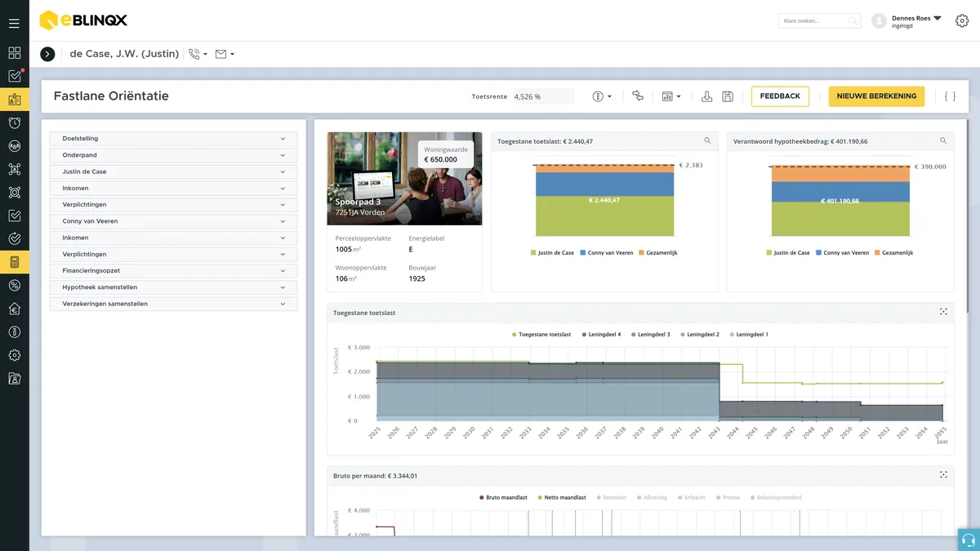Open the phone contact dropdown
The width and height of the screenshot is (980, 551).
[x=198, y=54]
